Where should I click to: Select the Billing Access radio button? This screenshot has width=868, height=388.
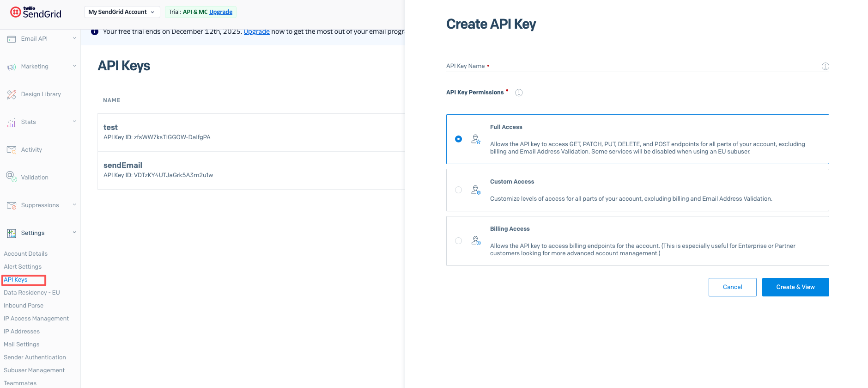click(x=458, y=240)
